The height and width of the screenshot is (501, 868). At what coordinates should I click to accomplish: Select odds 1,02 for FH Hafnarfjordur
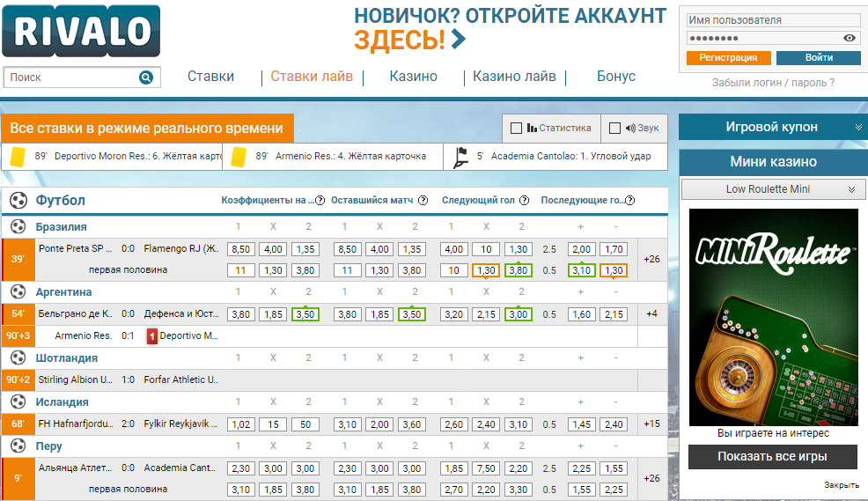click(x=241, y=424)
